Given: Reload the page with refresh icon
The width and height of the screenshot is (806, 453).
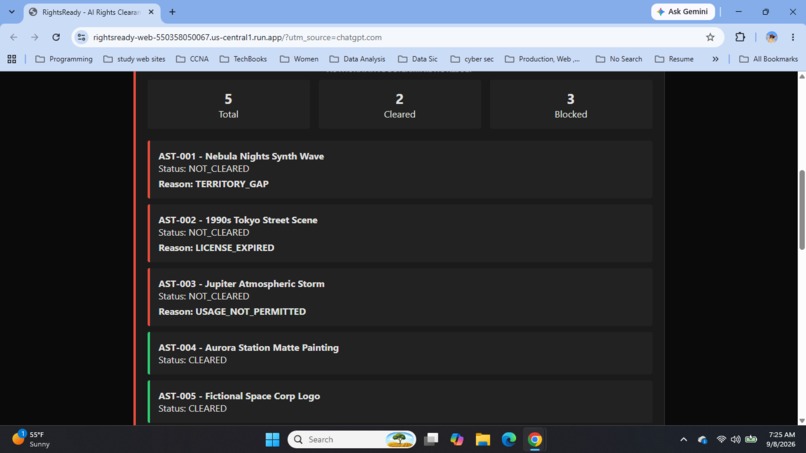Looking at the screenshot, I should point(56,37).
